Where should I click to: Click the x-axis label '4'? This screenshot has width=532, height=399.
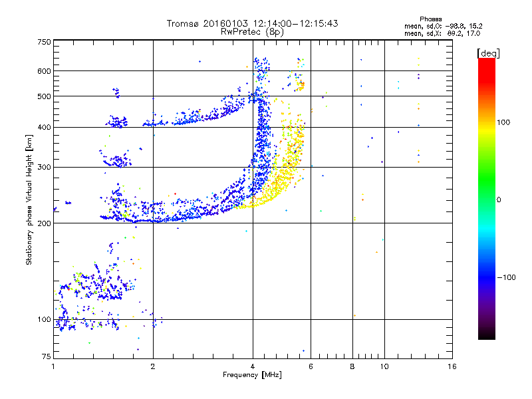(x=253, y=366)
